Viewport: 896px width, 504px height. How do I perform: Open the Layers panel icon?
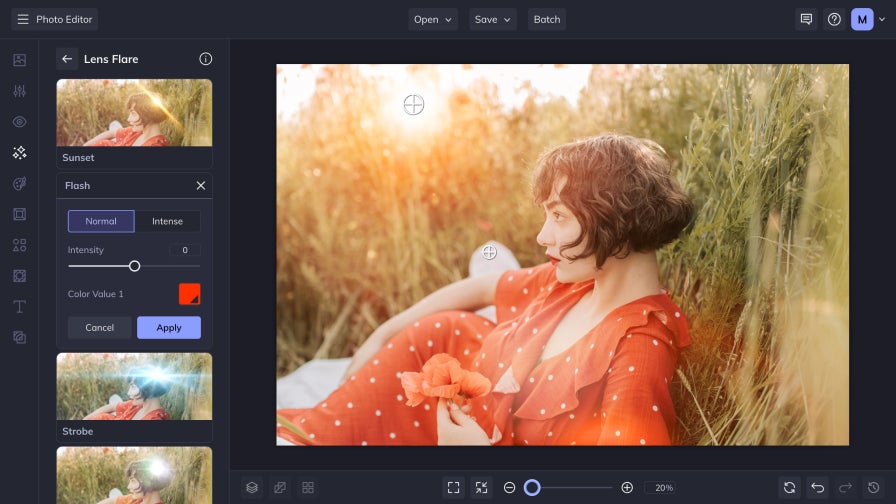tap(252, 487)
